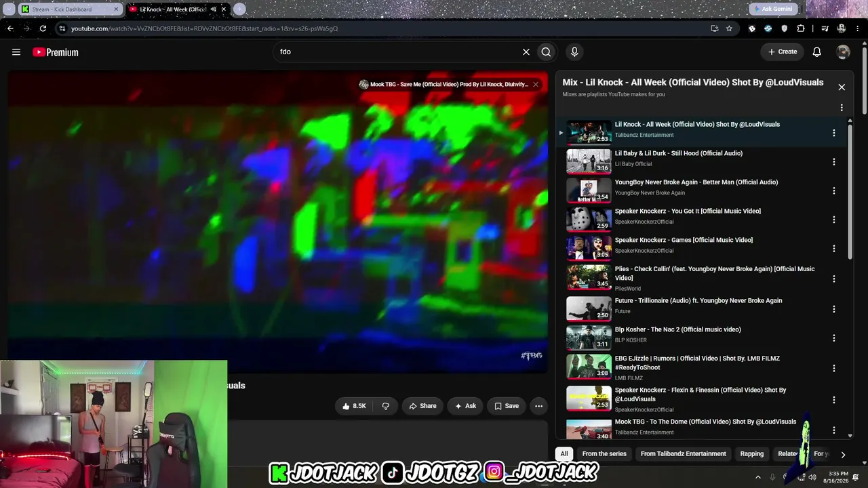
Task: Open Future - Trillionaire thumbnail
Action: point(589,308)
